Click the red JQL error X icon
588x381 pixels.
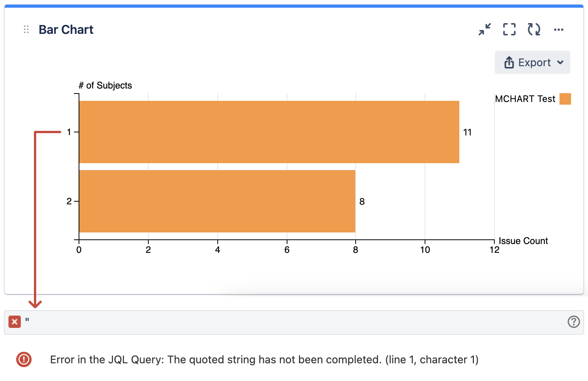[15, 322]
